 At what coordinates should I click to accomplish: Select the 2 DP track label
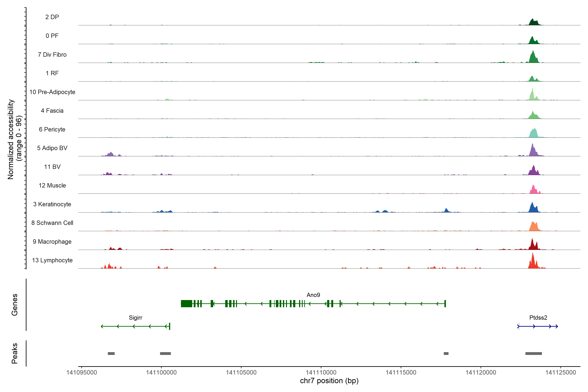click(52, 17)
